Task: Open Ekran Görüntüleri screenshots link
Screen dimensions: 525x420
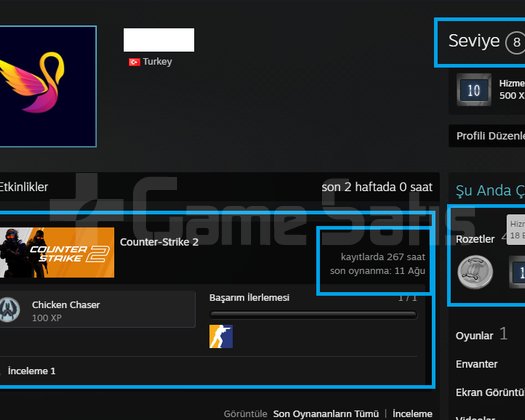Action: (490, 392)
